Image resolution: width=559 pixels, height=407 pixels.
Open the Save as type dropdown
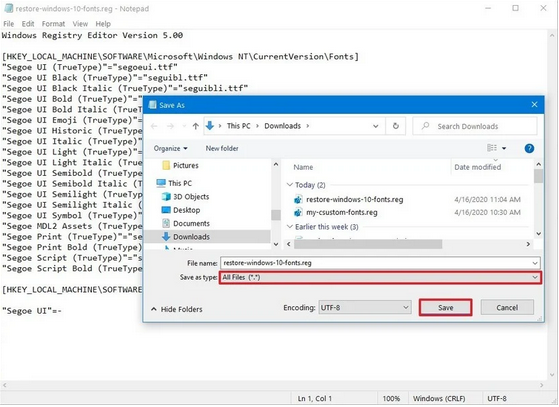(x=380, y=277)
